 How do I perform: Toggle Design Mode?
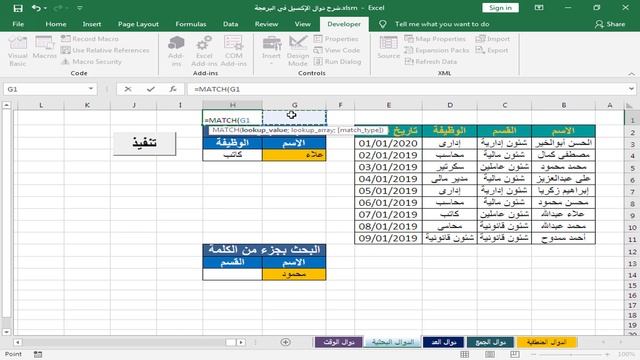[x=298, y=51]
